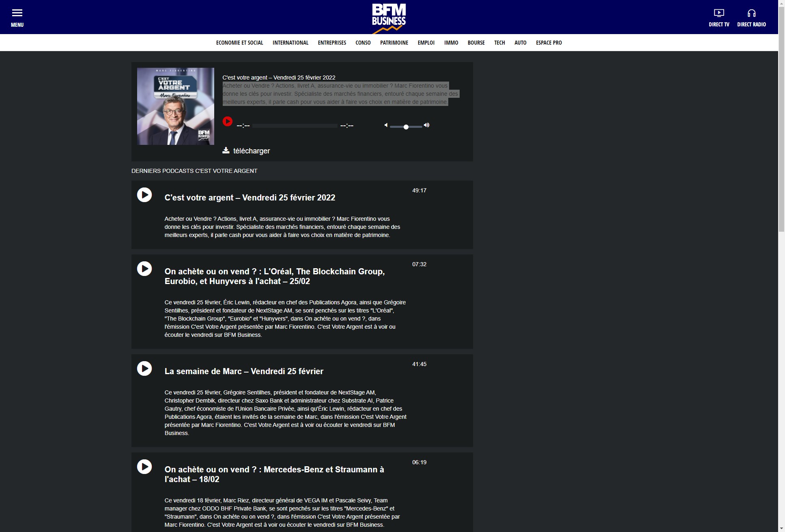Viewport: 785px width, 532px height.
Task: Open La semaine de Marc title link
Action: (244, 371)
